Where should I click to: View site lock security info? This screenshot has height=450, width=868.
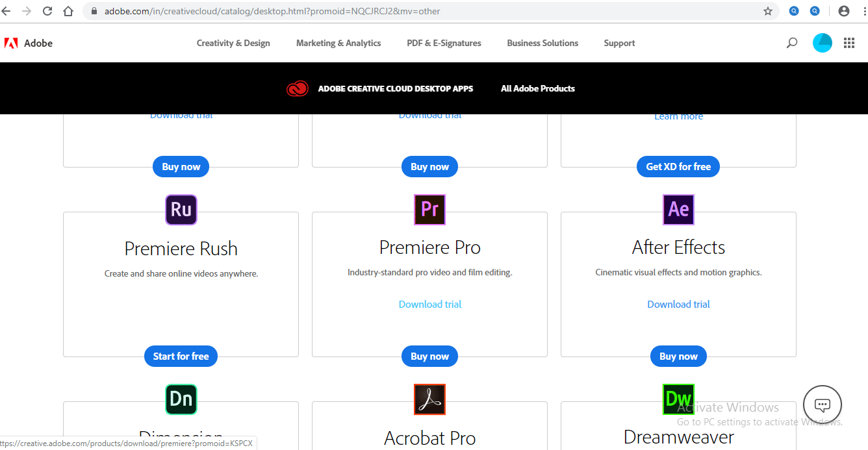coord(94,11)
